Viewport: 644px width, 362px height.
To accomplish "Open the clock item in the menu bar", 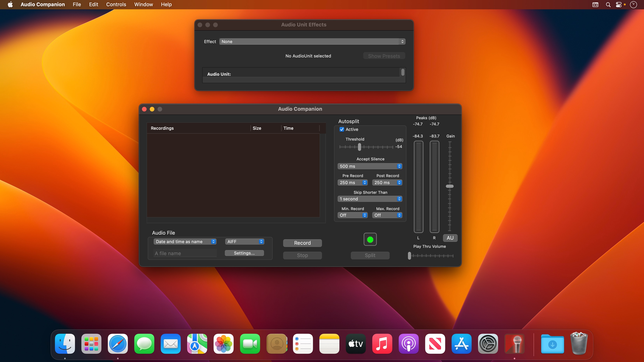I will click(x=633, y=4).
